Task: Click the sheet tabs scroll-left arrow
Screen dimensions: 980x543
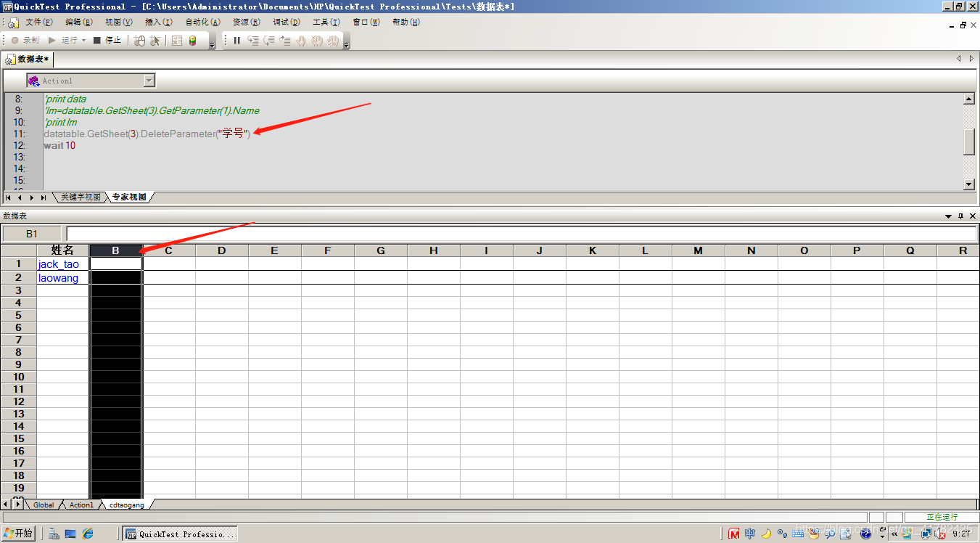Action: click(x=7, y=504)
